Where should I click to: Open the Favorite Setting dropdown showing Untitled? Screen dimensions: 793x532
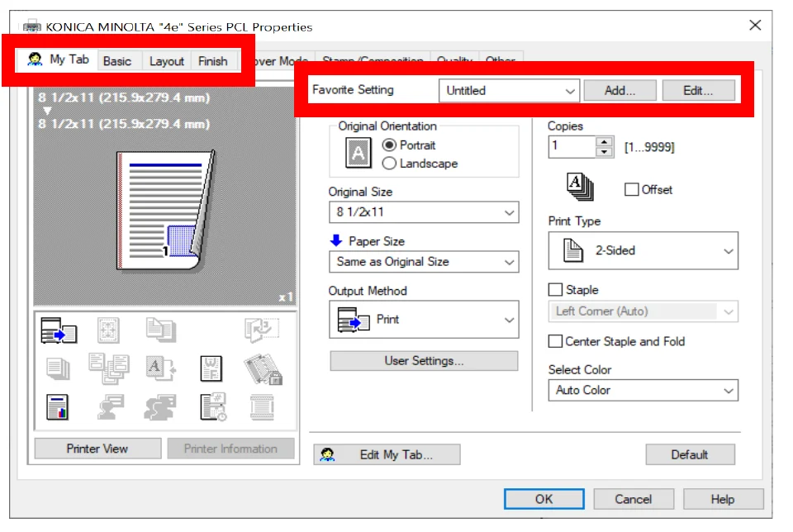[x=509, y=91]
